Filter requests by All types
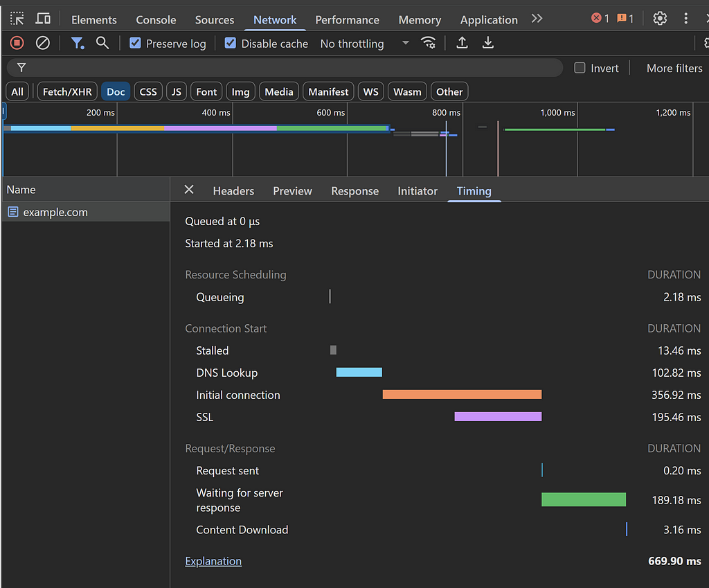The image size is (709, 588). (x=17, y=92)
